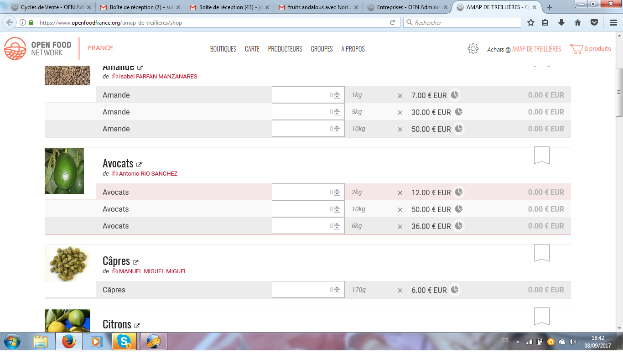623x364 pixels.
Task: Click the clock showing 18:42
Action: click(597, 338)
